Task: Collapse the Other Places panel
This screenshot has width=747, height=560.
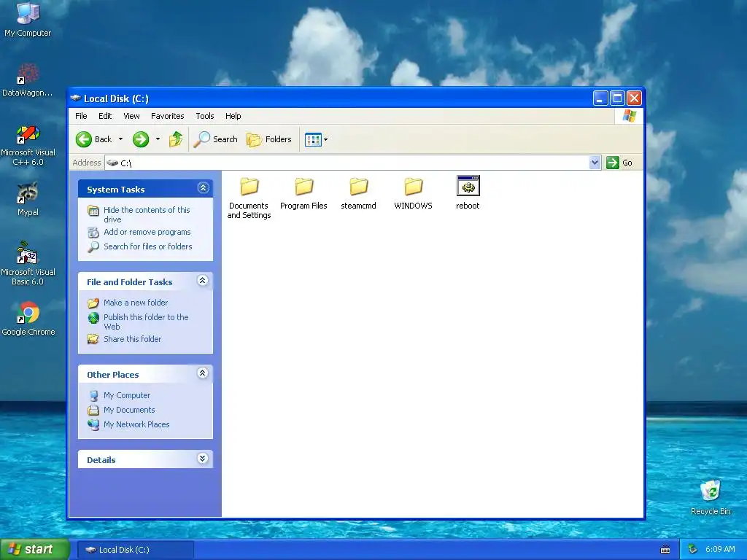Action: click(x=203, y=373)
